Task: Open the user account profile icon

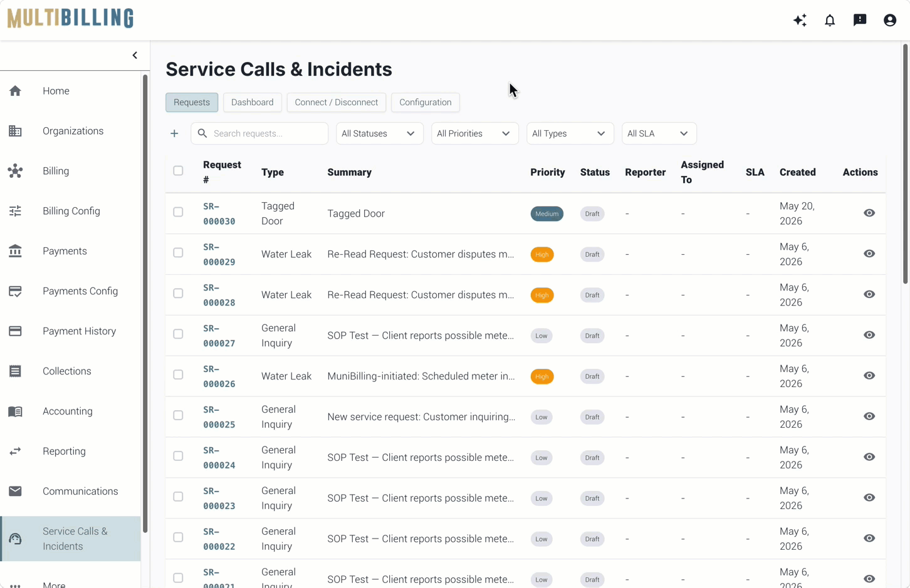Action: [890, 20]
